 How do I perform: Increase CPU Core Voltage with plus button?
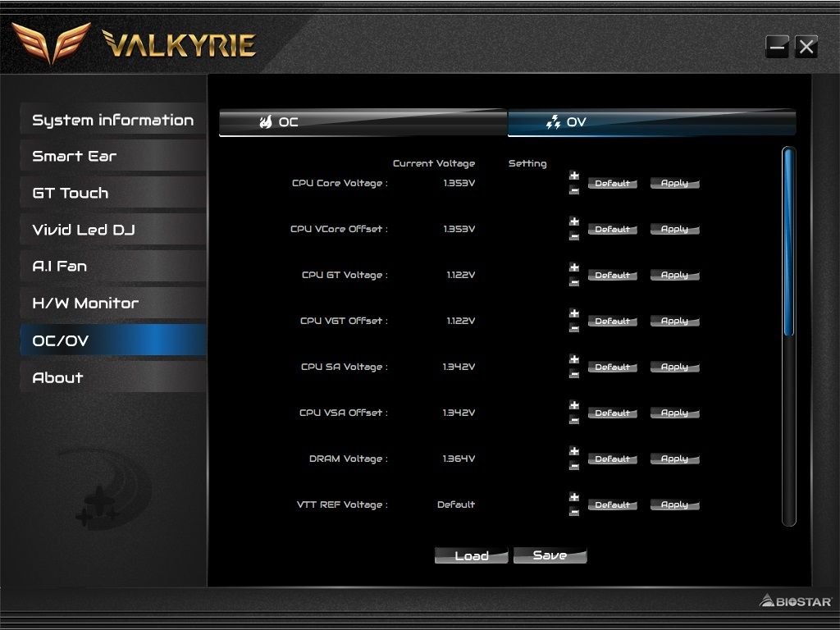(573, 176)
